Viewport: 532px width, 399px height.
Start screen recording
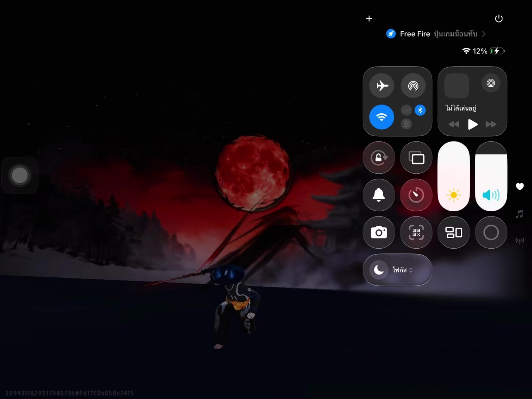click(x=491, y=232)
